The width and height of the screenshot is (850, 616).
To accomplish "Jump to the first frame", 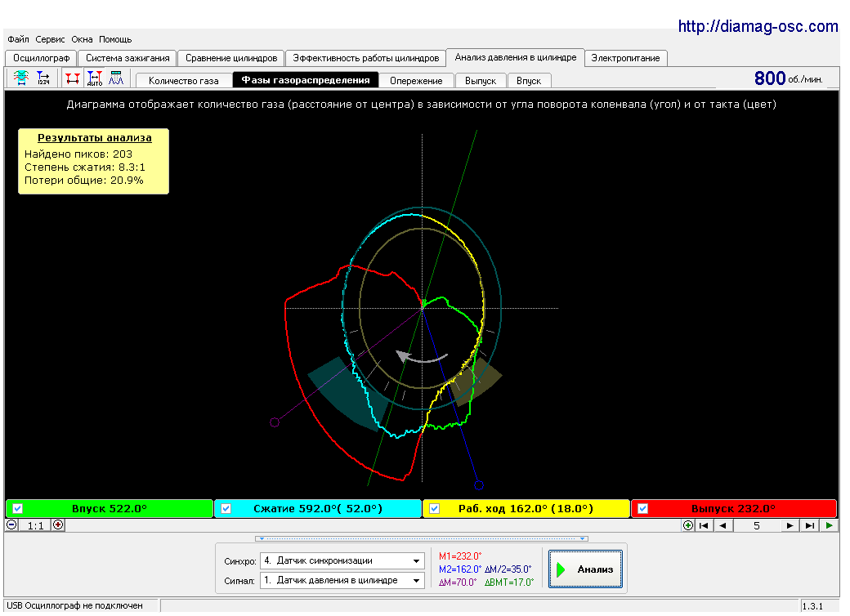I will (x=704, y=525).
